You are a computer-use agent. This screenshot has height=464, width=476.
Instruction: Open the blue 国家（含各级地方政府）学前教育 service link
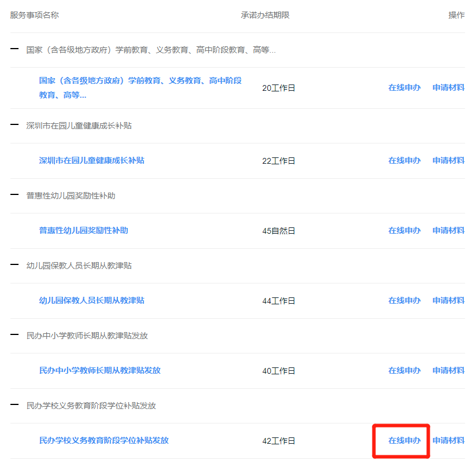pos(140,88)
